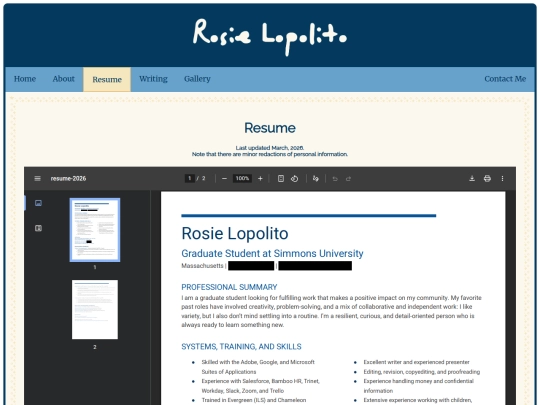540x405 pixels.
Task: Edit the current page number field
Action: pos(189,178)
